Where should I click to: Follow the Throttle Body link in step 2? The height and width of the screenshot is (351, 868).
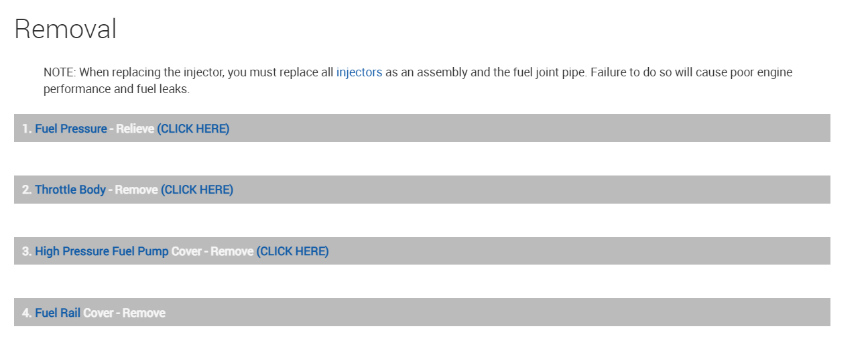click(x=70, y=190)
